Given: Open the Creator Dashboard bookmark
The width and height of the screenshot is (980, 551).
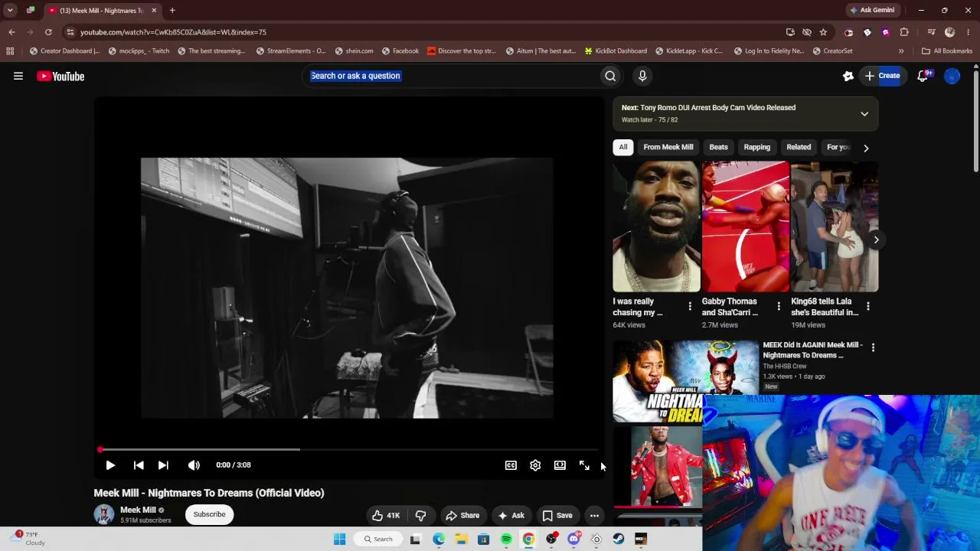Looking at the screenshot, I should point(64,51).
